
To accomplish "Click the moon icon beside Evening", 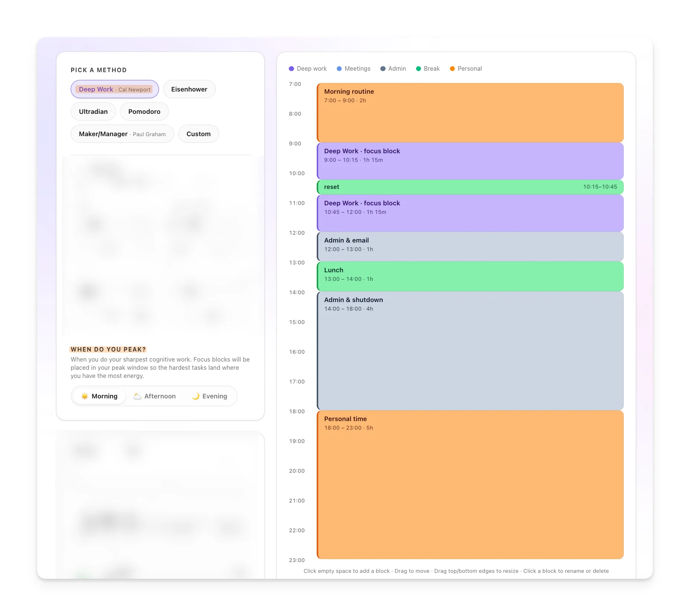I will click(x=195, y=396).
